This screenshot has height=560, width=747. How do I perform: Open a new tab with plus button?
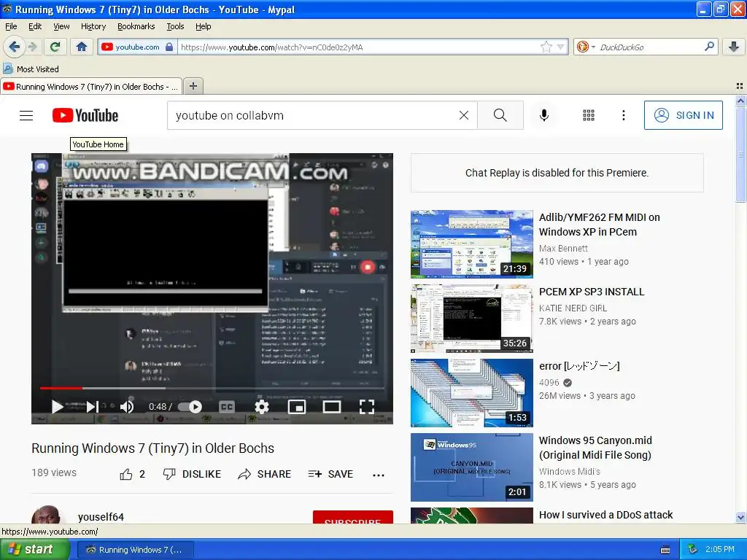click(x=193, y=86)
